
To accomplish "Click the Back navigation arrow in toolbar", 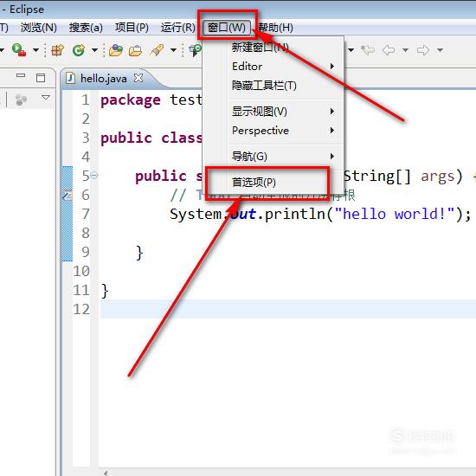I will [x=389, y=50].
